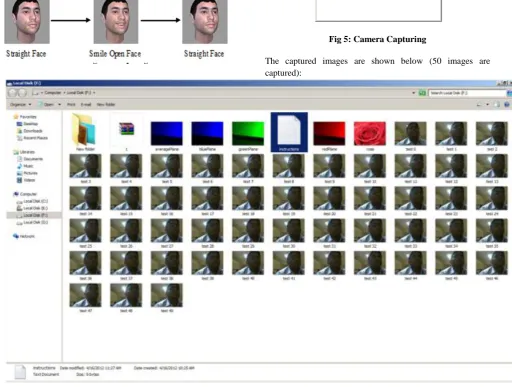The width and height of the screenshot is (512, 387).
Task: Click the Explorer Forward arrow button
Action: [22, 93]
